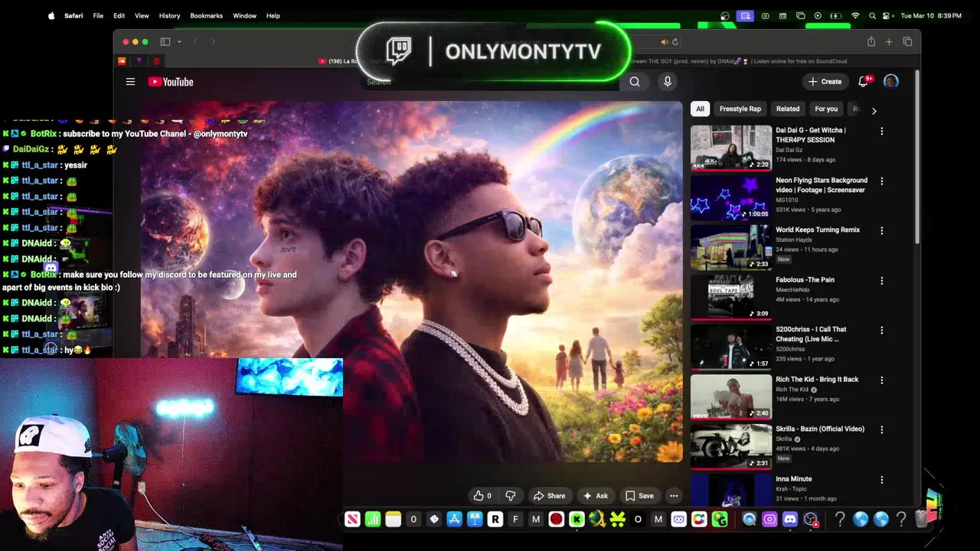Click the Create button
This screenshot has height=551, width=980.
(x=825, y=81)
